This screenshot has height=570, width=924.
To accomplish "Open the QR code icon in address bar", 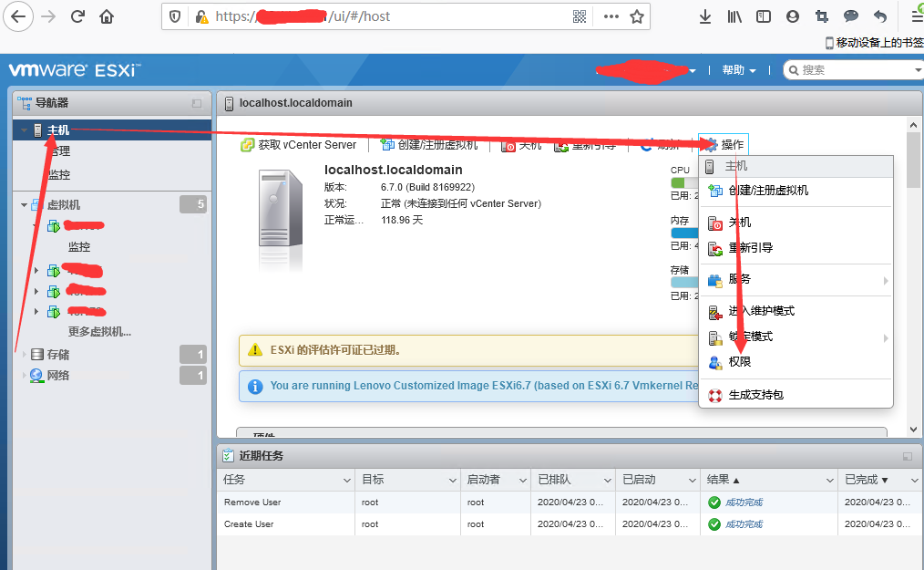I will pyautogui.click(x=580, y=16).
